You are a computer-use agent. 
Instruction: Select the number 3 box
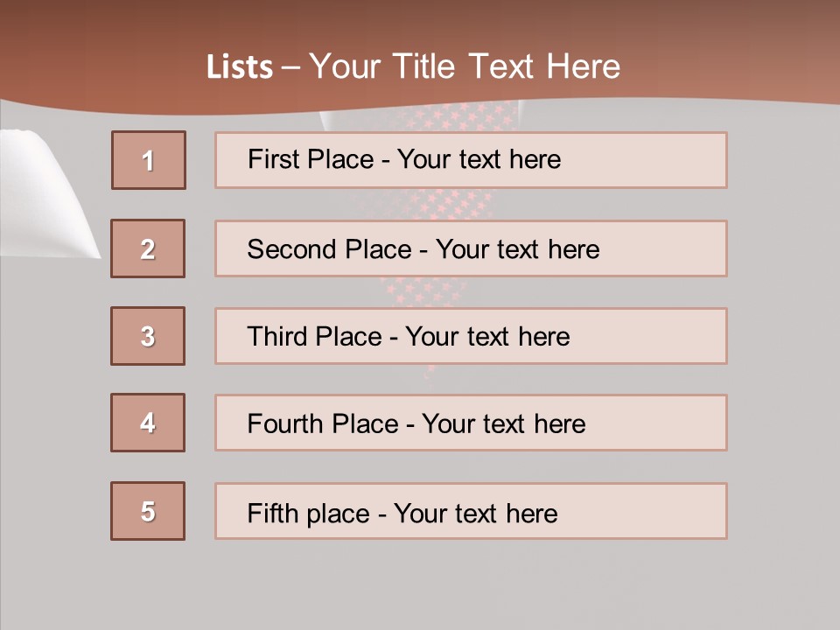pyautogui.click(x=148, y=336)
